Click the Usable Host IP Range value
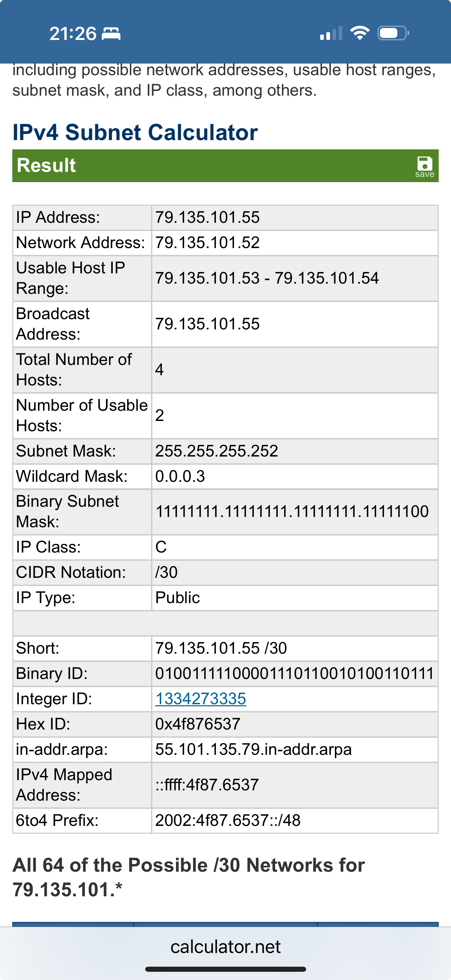The image size is (451, 980). 266,278
